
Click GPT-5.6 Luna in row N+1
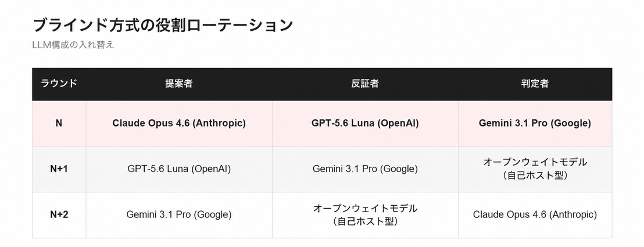coord(179,169)
